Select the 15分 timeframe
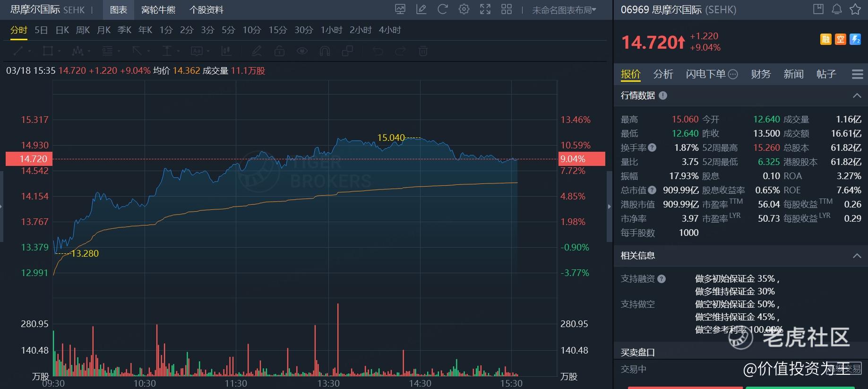This screenshot has width=868, height=389. coord(278,30)
